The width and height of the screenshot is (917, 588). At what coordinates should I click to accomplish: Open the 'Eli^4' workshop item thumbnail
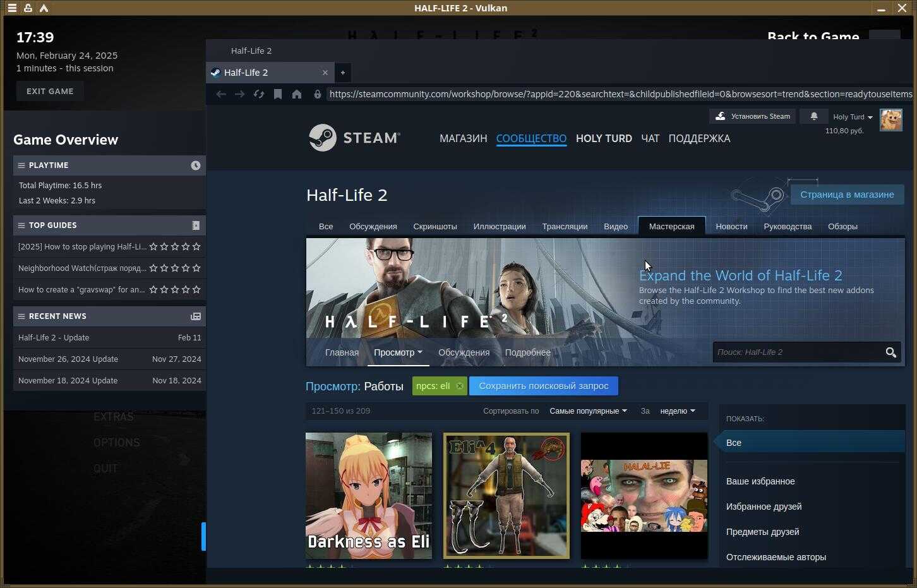(506, 496)
